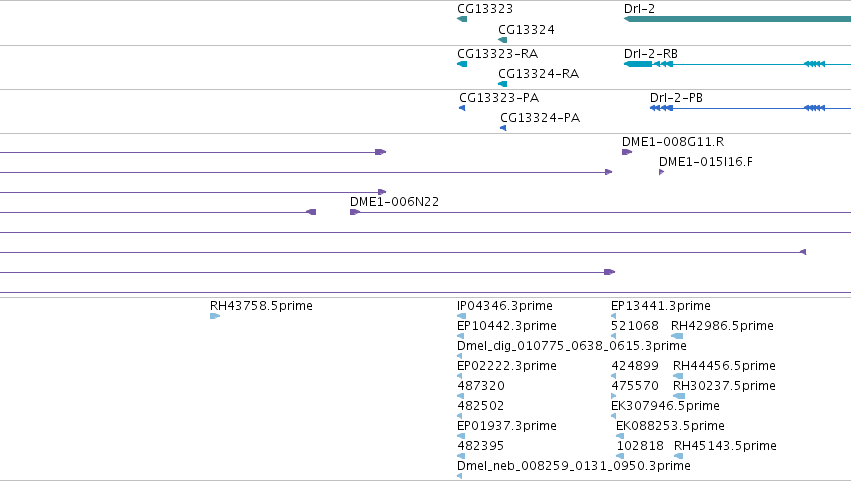Select the 102818 feature label
851x481 pixels.
tap(640, 446)
